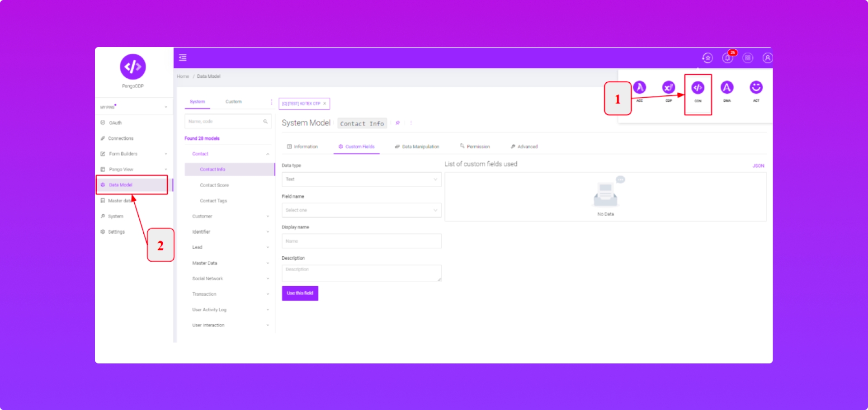This screenshot has height=410, width=868.
Task: Open the Data type dropdown
Action: [361, 179]
